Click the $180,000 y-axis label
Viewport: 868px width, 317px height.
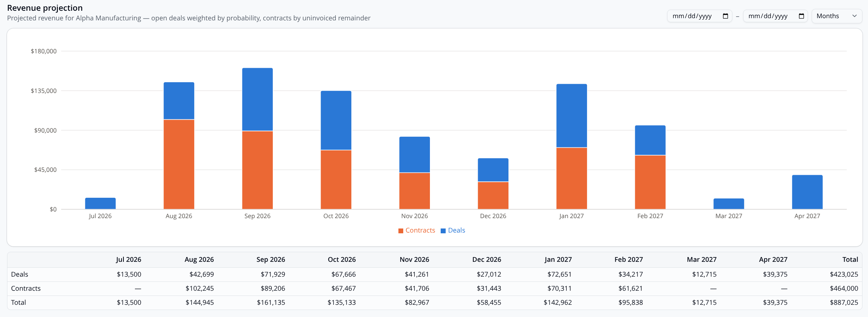point(44,51)
